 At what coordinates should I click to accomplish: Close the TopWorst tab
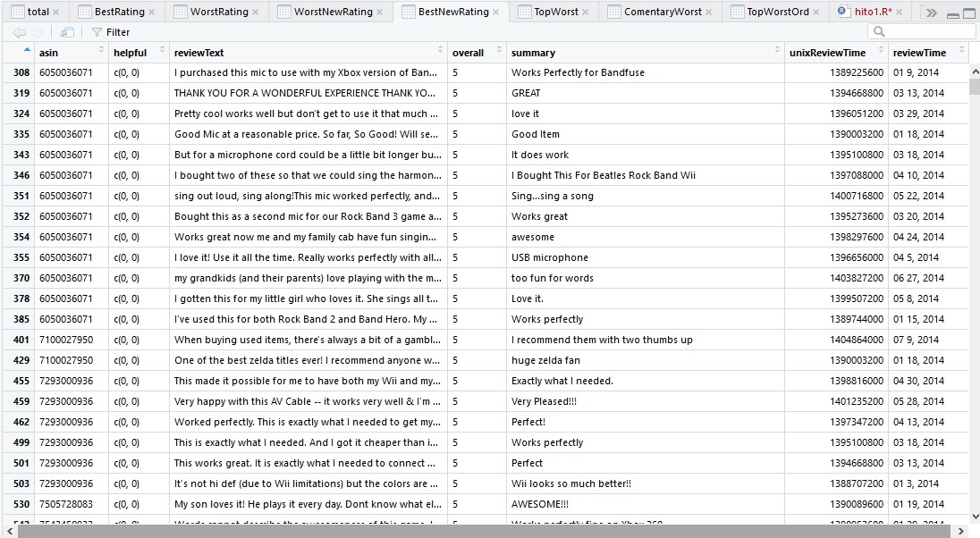click(x=586, y=13)
